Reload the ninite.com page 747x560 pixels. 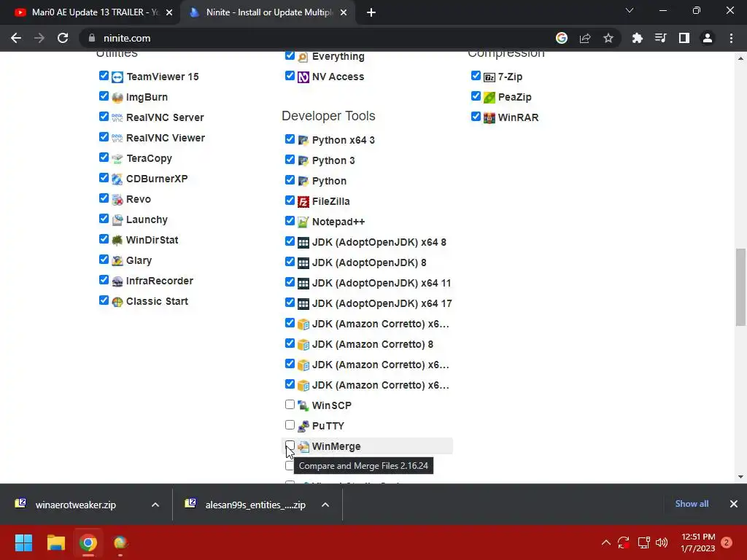[63, 38]
